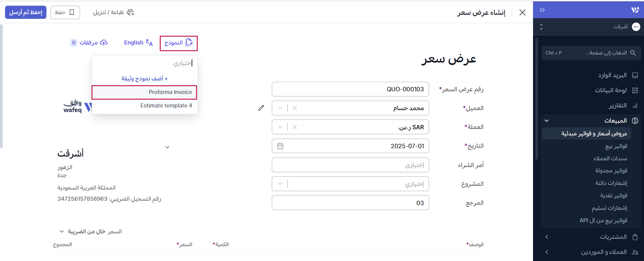
Task: Clear the selected customer with X icon
Action: point(295,108)
